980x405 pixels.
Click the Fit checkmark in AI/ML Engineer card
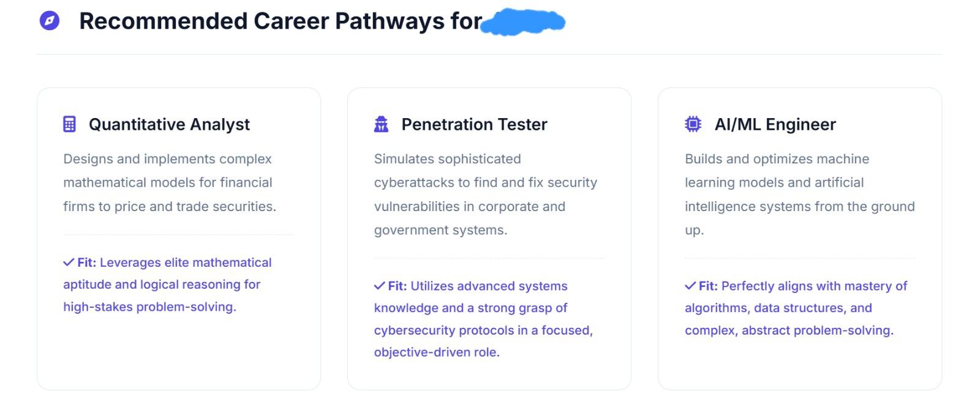tap(690, 286)
